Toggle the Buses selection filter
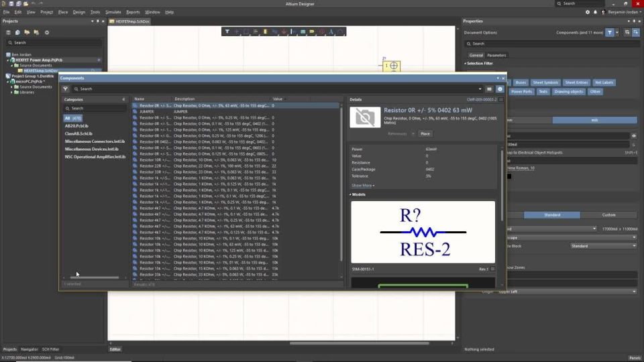644x362 pixels. [x=521, y=82]
